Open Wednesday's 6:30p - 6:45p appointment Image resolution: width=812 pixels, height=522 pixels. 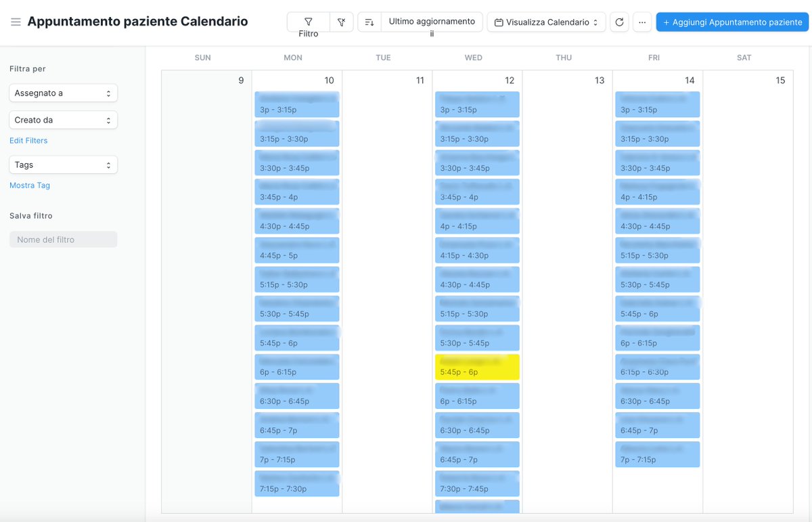477,425
